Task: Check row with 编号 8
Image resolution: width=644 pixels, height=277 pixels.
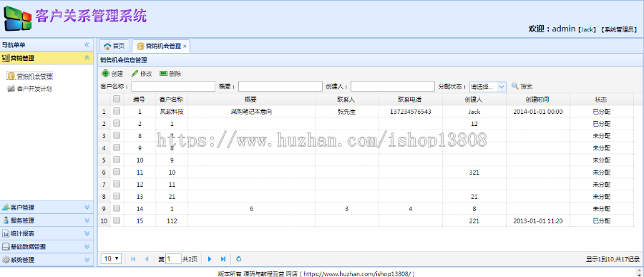Action: 117,135
